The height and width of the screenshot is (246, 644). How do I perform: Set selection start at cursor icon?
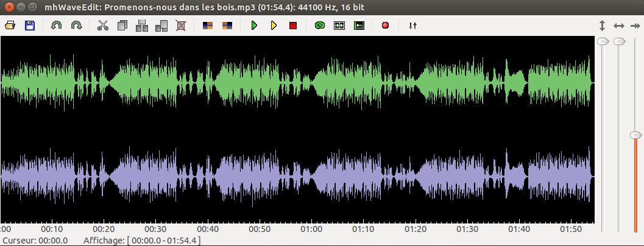208,26
